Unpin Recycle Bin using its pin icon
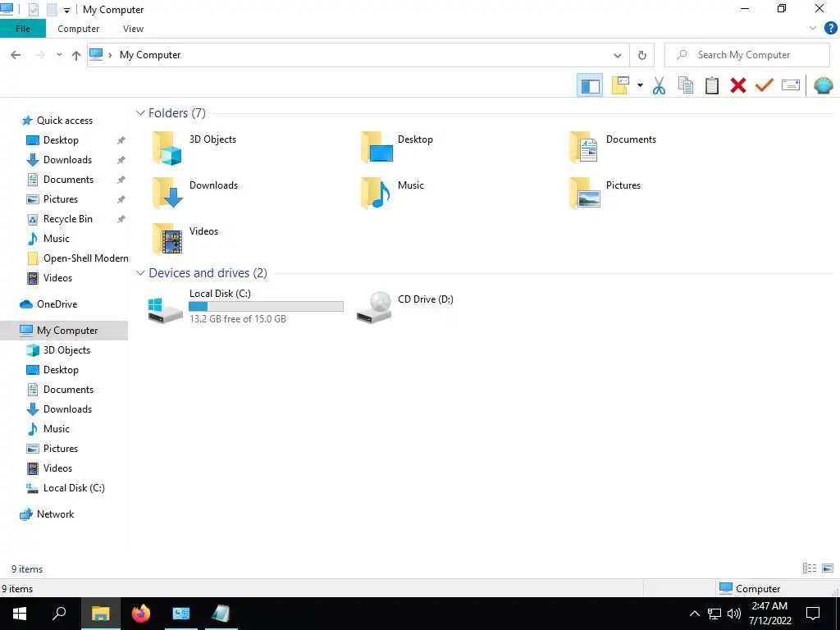The height and width of the screenshot is (630, 840). click(121, 219)
